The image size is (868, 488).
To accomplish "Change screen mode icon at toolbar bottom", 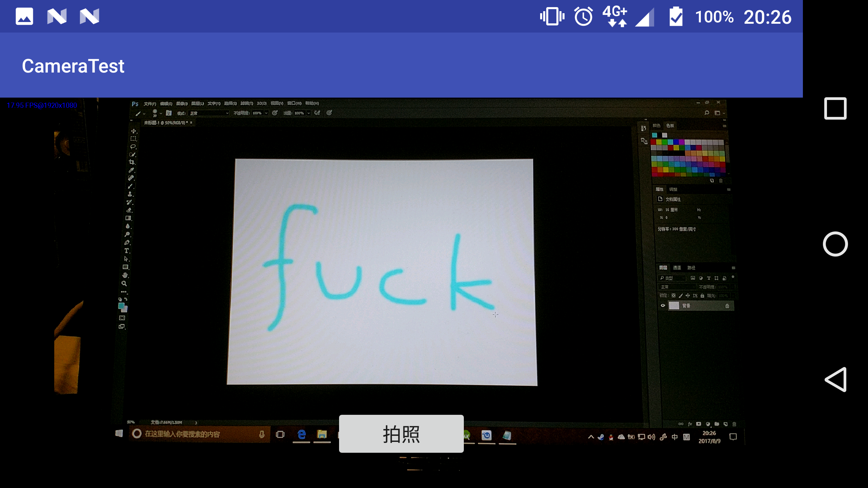I will (122, 326).
